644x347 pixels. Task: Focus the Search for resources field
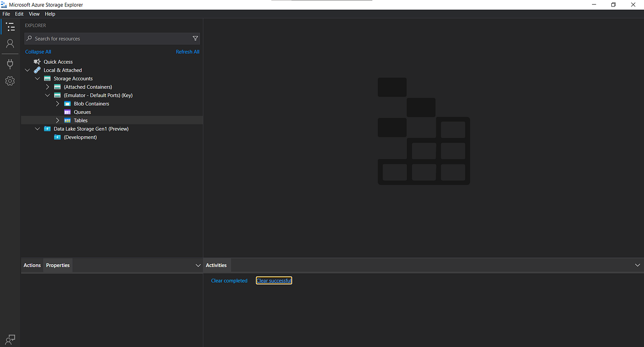(112, 39)
